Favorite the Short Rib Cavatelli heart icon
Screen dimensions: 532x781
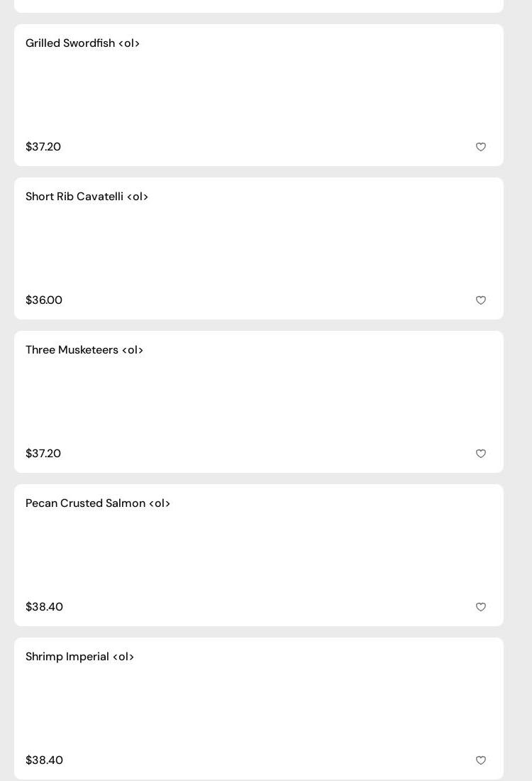click(x=481, y=300)
